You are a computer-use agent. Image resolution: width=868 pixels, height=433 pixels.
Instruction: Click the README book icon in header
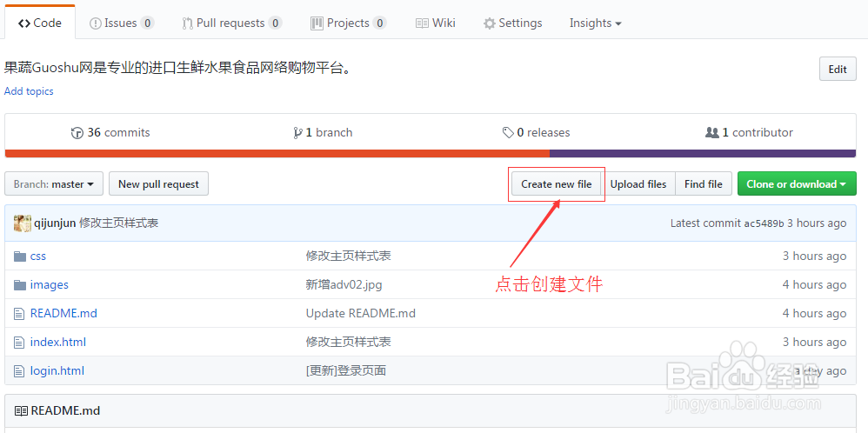coord(21,411)
